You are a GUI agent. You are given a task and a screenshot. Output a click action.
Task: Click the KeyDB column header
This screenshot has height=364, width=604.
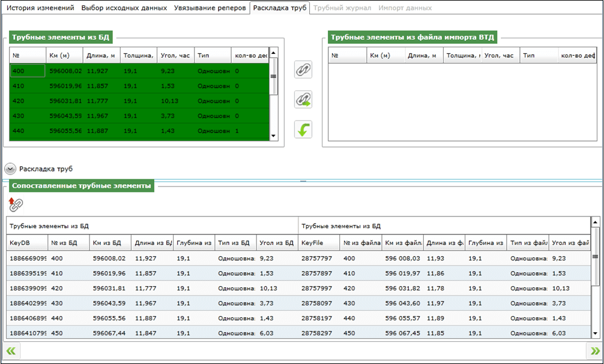27,243
